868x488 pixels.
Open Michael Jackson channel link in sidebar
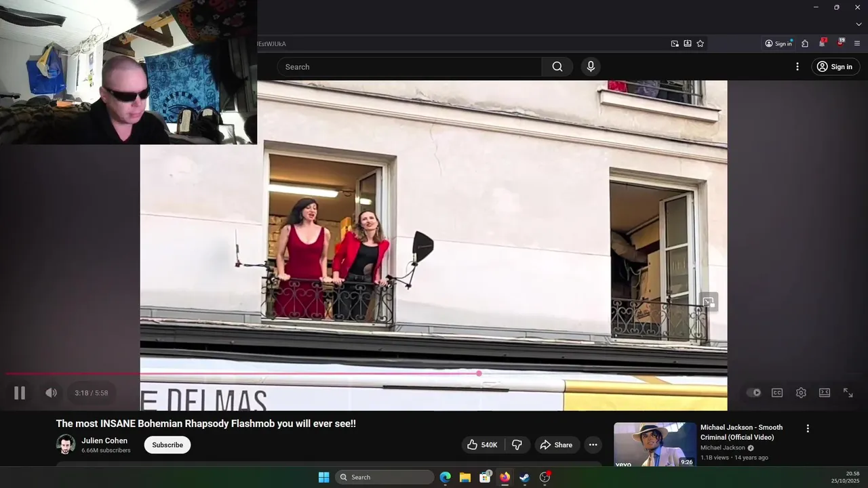[723, 448]
